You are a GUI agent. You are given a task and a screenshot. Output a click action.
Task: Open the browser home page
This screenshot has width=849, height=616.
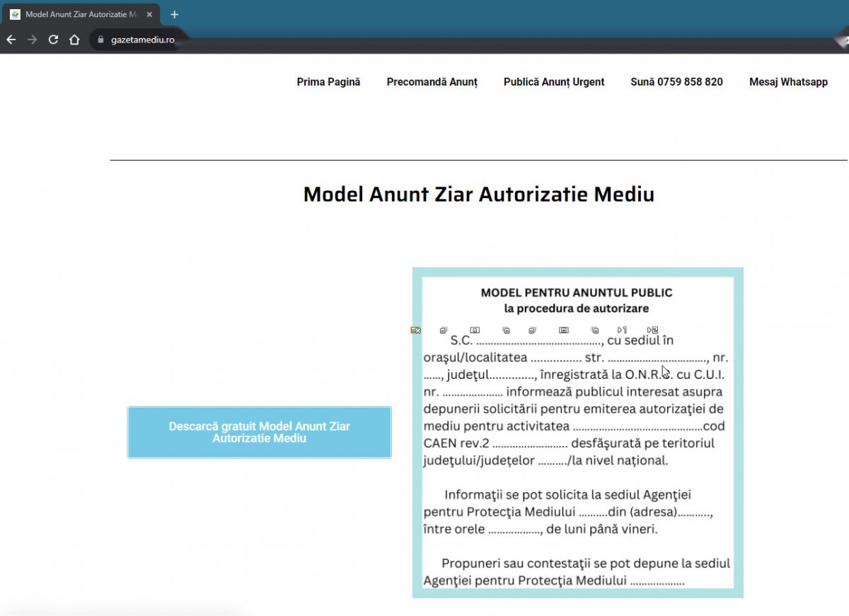click(x=74, y=40)
